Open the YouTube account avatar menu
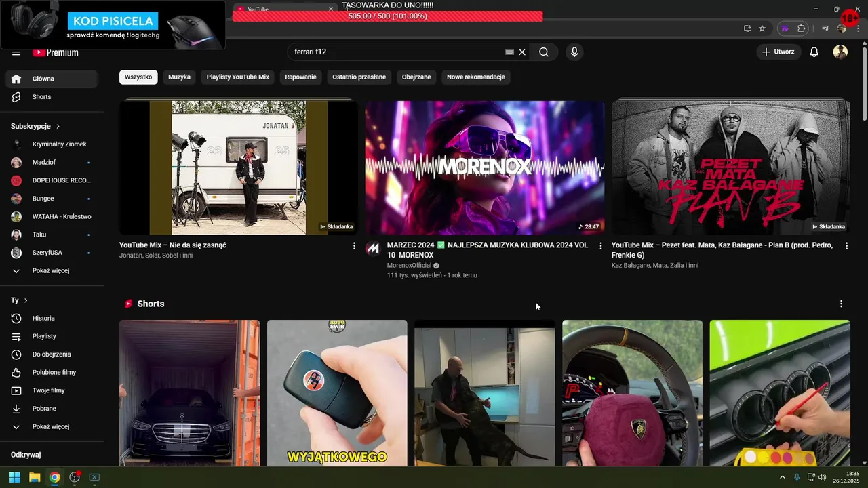The height and width of the screenshot is (488, 868). (x=840, y=52)
